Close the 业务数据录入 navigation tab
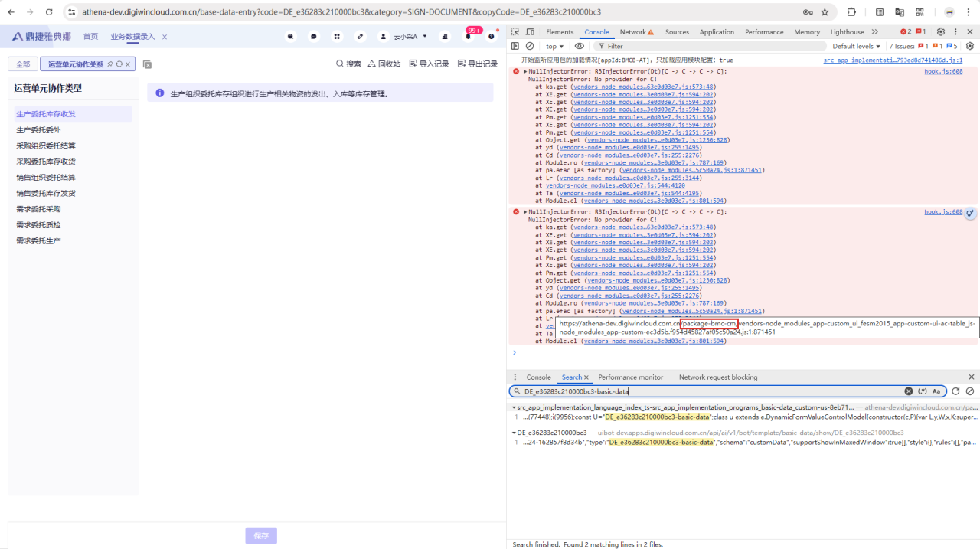The width and height of the screenshot is (980, 549). coord(164,37)
